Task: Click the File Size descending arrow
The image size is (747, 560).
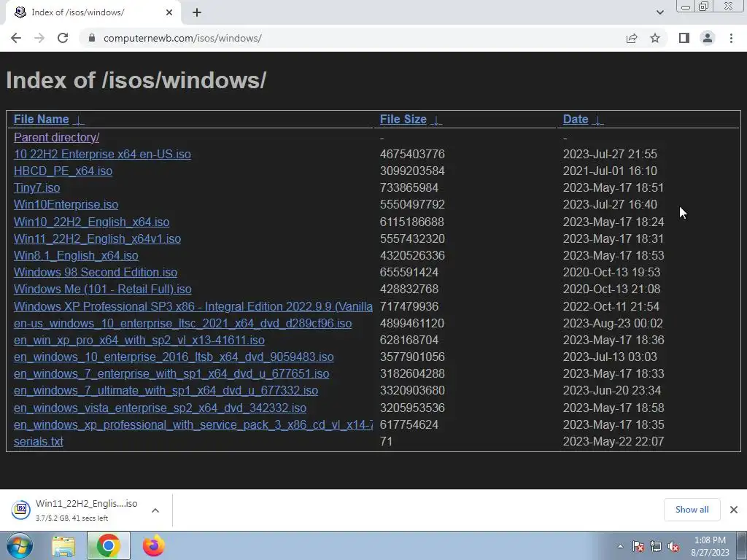Action: [x=436, y=120]
